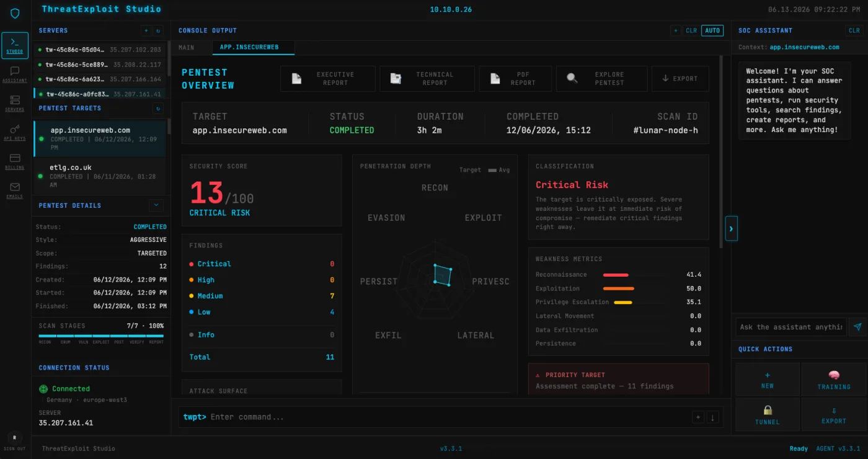Click Export in Quick Actions
This screenshot has height=459, width=868.
[x=833, y=415]
